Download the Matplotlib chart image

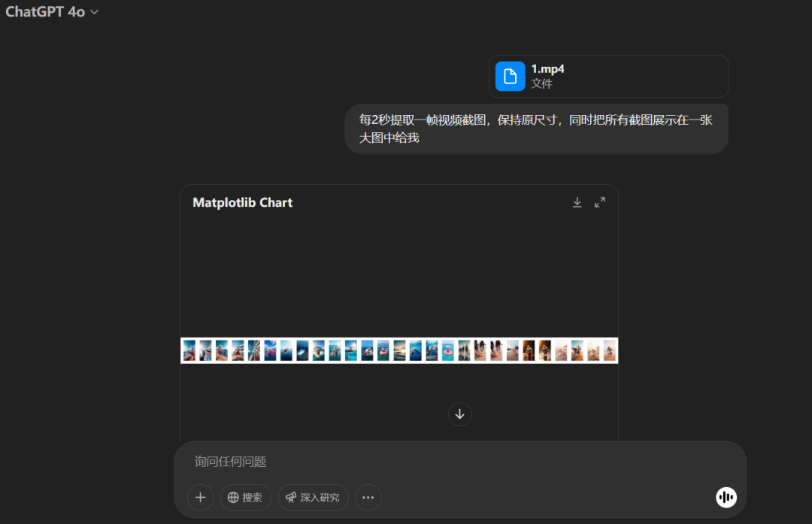(x=577, y=202)
